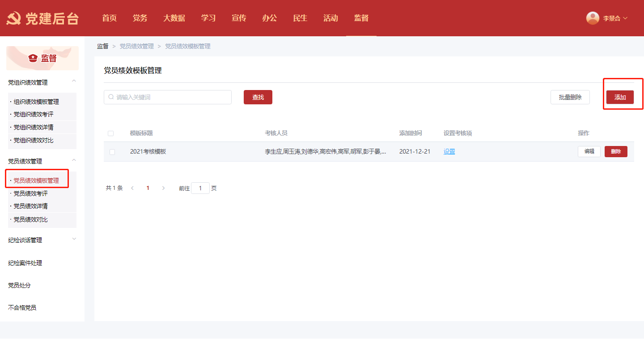Expand the 纪检谈话管理 sidebar section

coord(74,239)
